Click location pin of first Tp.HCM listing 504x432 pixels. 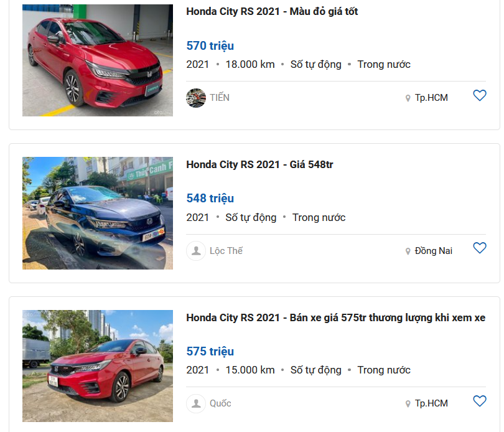[408, 98]
